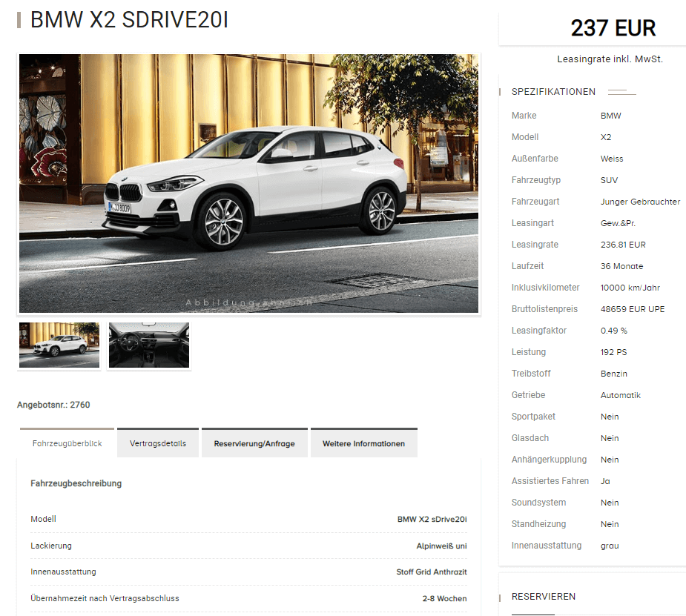
Task: Click the Getriebe value Automatik
Action: pyautogui.click(x=621, y=395)
